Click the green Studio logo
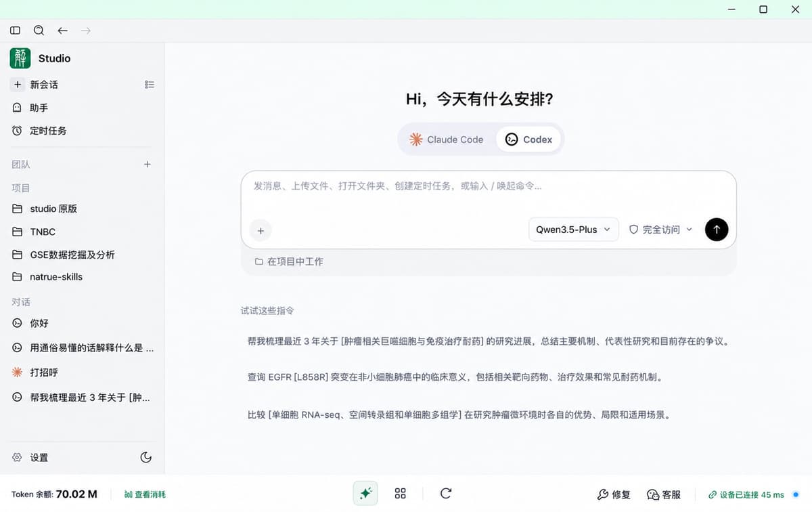 pyautogui.click(x=20, y=58)
